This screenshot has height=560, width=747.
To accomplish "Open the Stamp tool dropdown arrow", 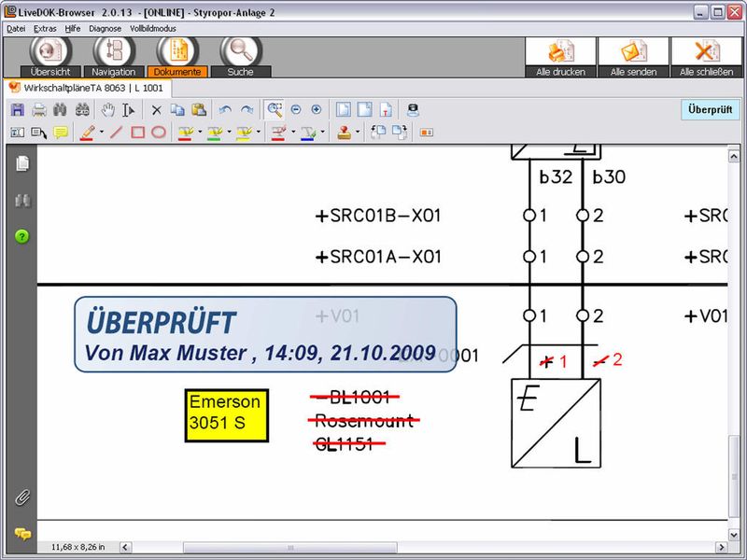I will (358, 133).
